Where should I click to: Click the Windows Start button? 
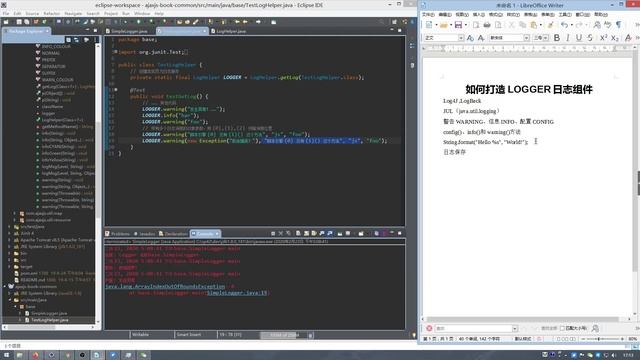coord(6,355)
